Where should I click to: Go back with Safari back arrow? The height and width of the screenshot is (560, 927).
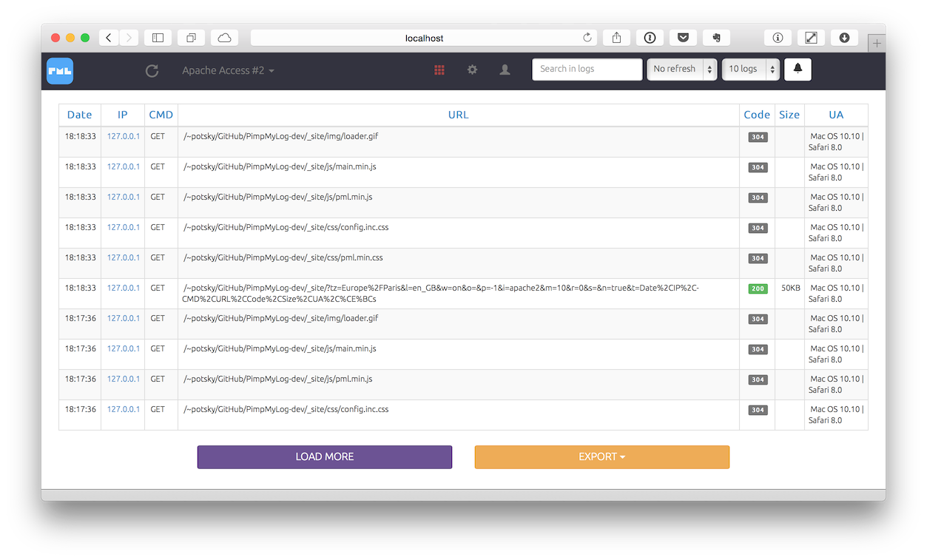point(109,38)
